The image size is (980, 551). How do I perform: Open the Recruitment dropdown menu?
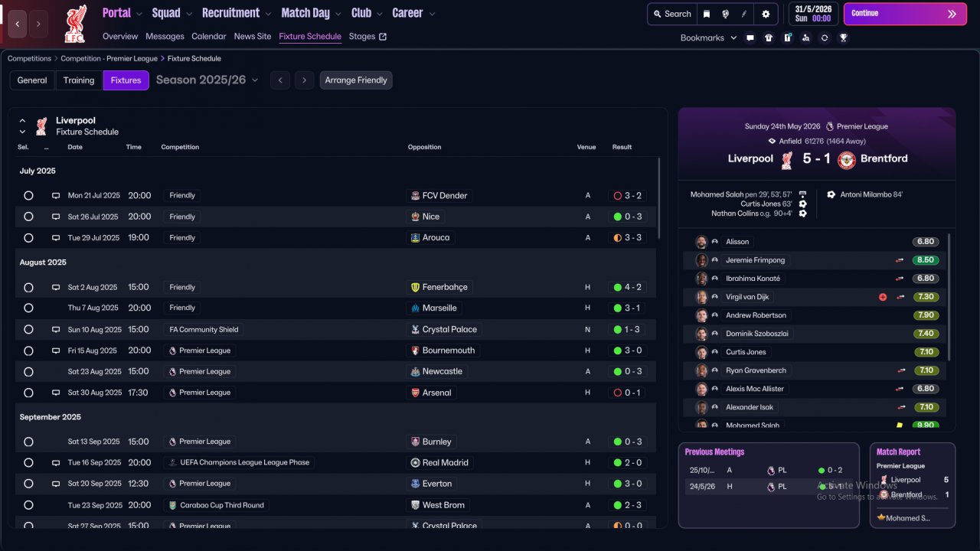pos(237,13)
